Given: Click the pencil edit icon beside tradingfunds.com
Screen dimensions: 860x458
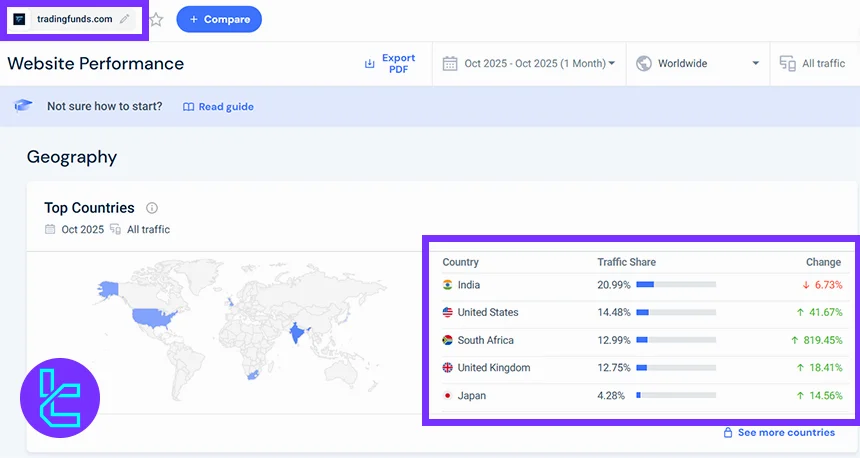Looking at the screenshot, I should [x=124, y=19].
